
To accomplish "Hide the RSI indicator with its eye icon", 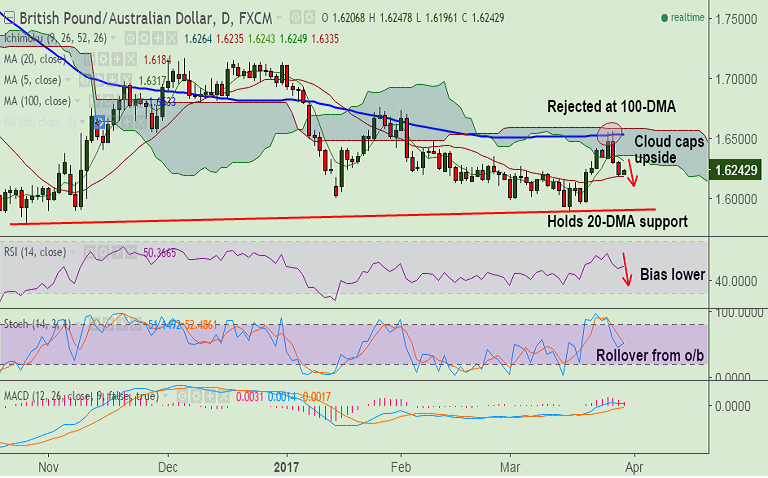I will pos(89,252).
